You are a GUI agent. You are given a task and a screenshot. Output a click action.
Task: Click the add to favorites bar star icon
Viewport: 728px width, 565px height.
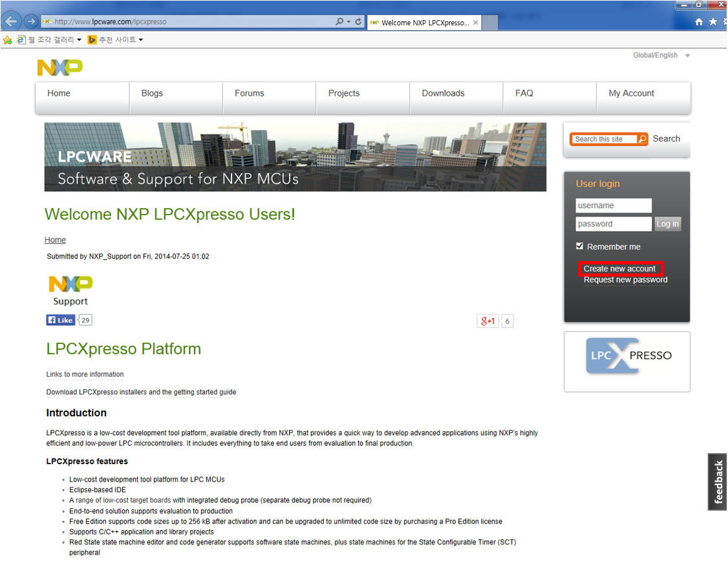[x=7, y=40]
